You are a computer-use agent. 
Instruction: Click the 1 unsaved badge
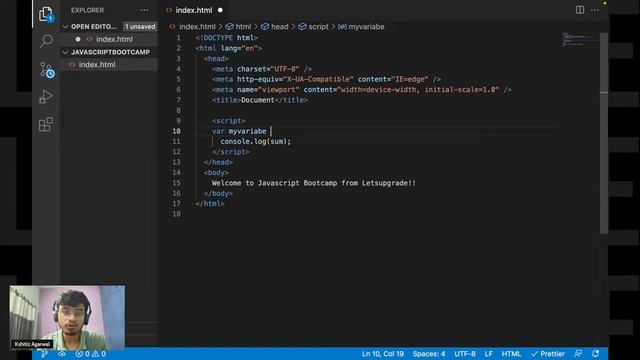point(140,27)
